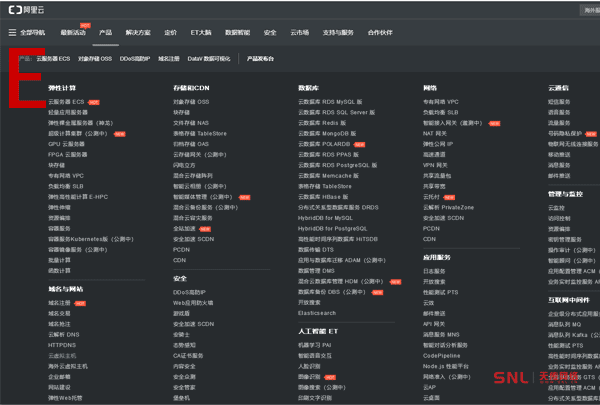Open the DataV 数据可视化 quick link

209,59
